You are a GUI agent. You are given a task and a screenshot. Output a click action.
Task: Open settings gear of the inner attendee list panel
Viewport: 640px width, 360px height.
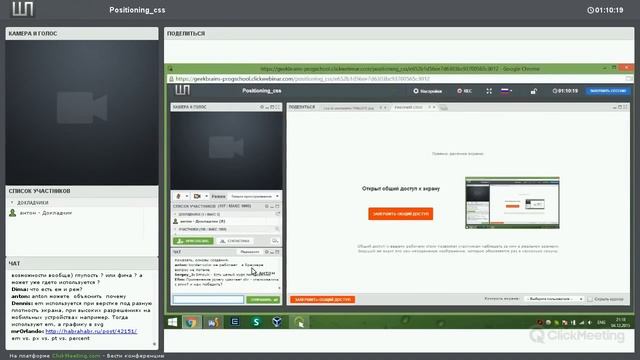[267, 206]
